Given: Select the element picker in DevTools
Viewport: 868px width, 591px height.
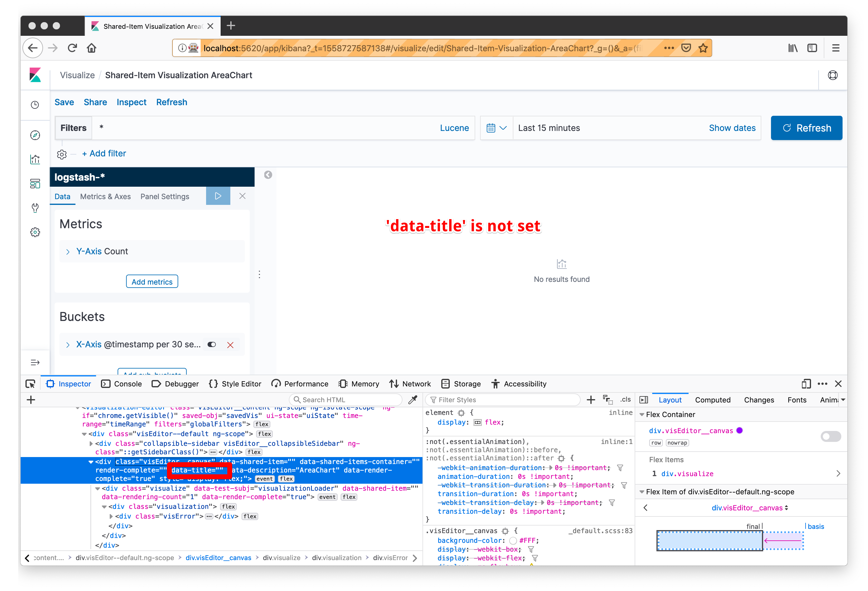Looking at the screenshot, I should (30, 384).
